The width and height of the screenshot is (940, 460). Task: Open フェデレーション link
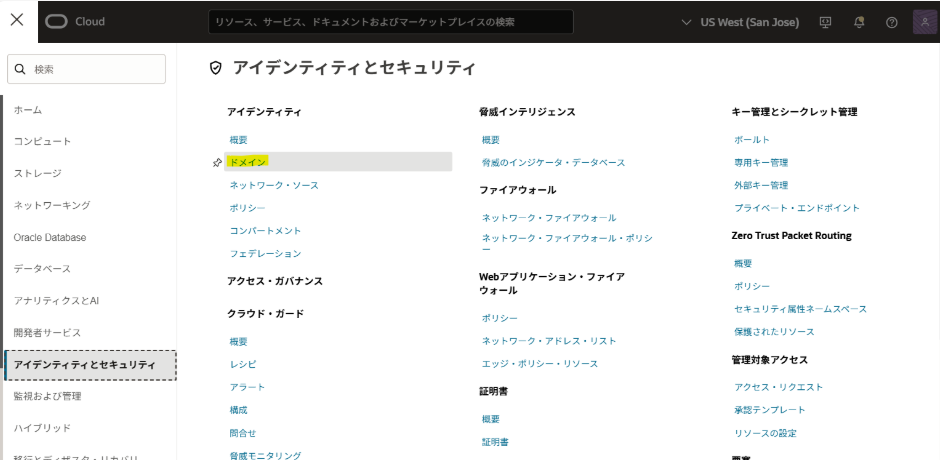point(266,254)
